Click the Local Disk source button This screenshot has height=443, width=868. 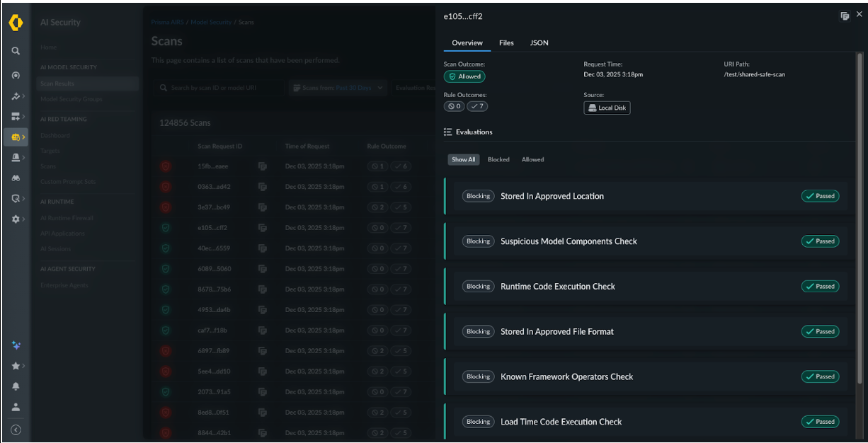click(607, 108)
